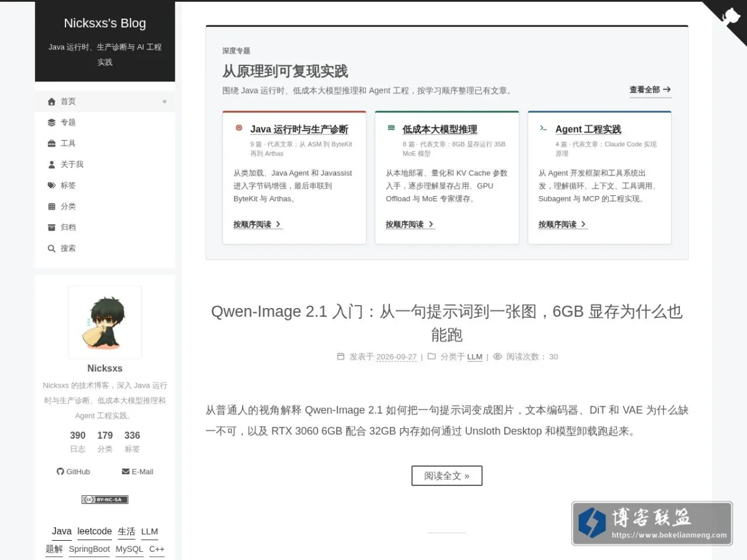The width and height of the screenshot is (747, 560).
Task: Open the 归档 menu item
Action: coord(105,227)
